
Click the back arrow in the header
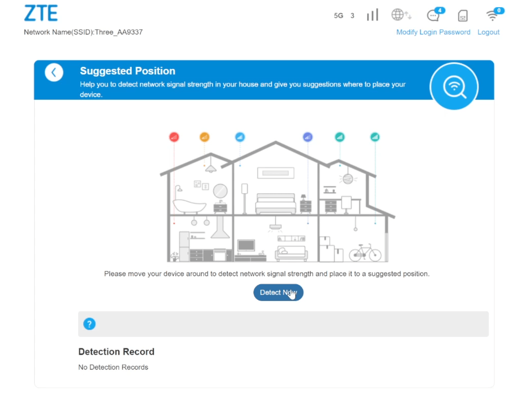pyautogui.click(x=54, y=72)
